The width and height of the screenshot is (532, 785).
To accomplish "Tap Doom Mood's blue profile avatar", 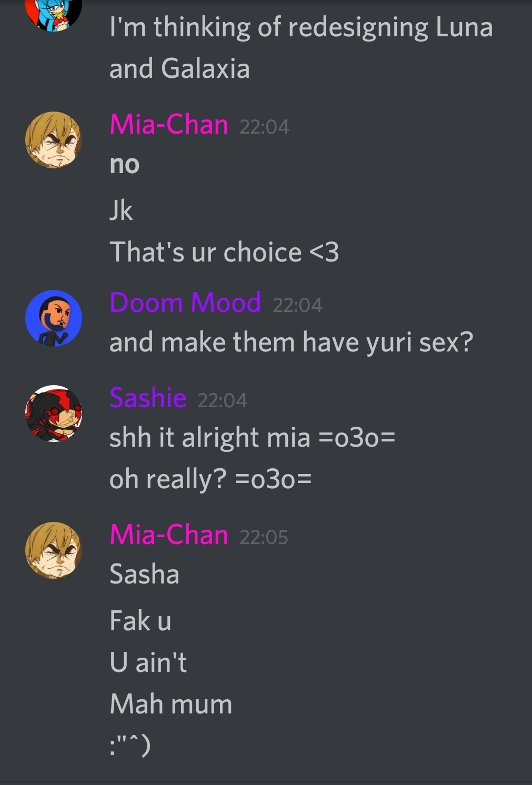I will (54, 318).
